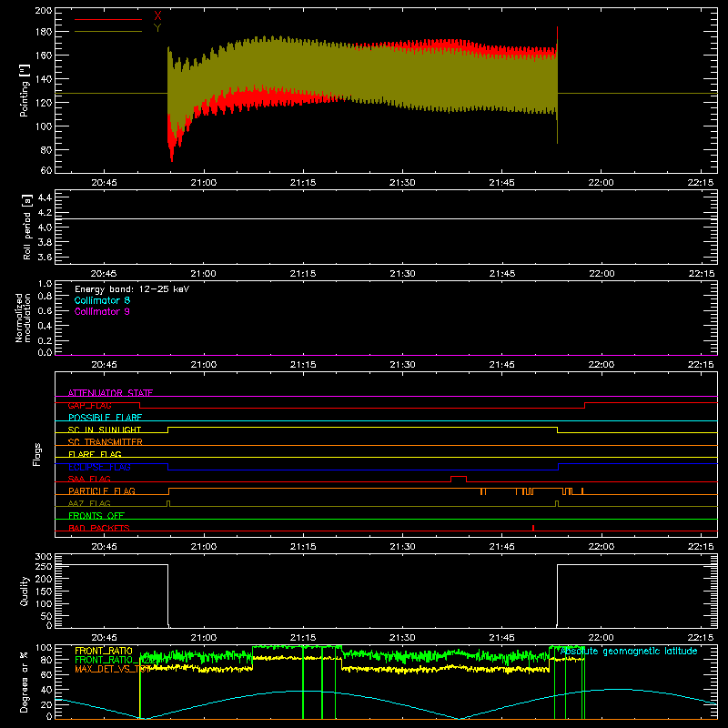Click the SAA_FLAG label
This screenshot has height=728, width=728.
click(x=89, y=479)
